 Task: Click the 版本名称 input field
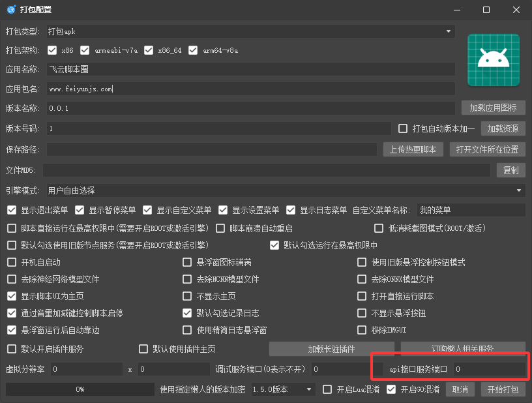tap(251, 108)
